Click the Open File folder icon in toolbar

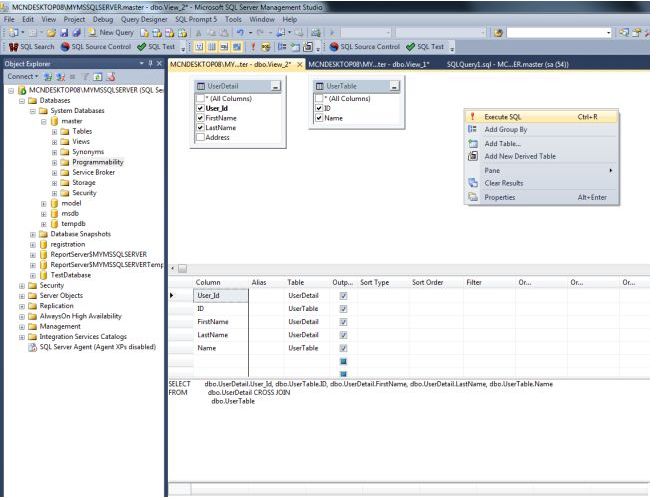coord(51,33)
